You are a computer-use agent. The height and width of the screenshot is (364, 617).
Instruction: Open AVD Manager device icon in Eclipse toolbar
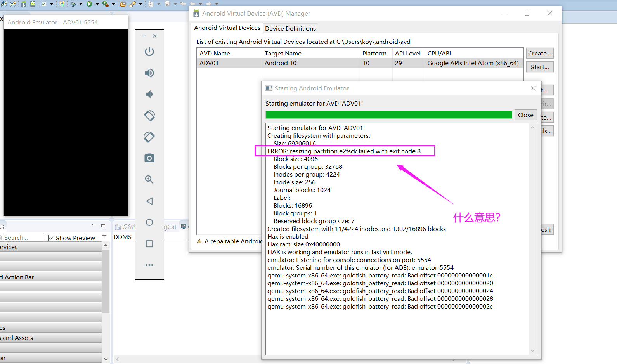33,4
